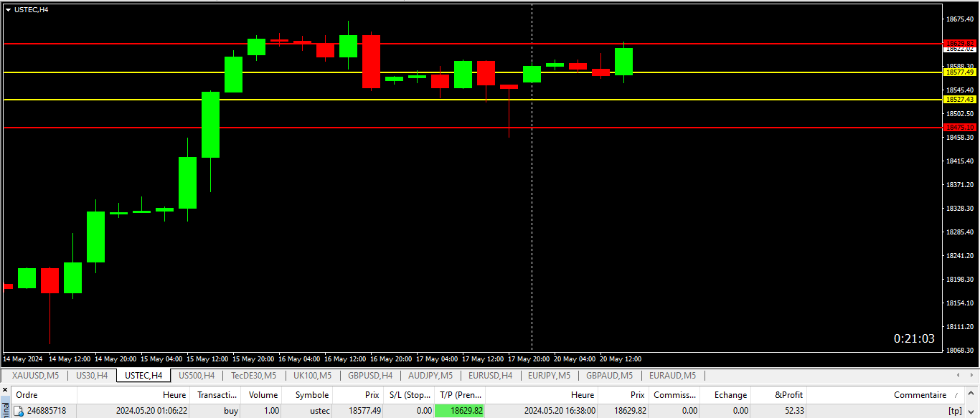Open the XAUUSD,M5 chart tab
The width and height of the screenshot is (980, 418).
(x=35, y=375)
